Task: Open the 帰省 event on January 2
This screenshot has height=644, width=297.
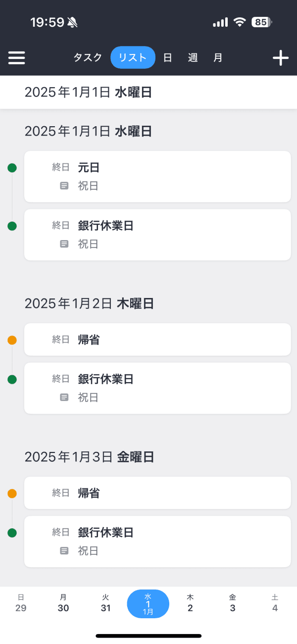Action: [157, 340]
